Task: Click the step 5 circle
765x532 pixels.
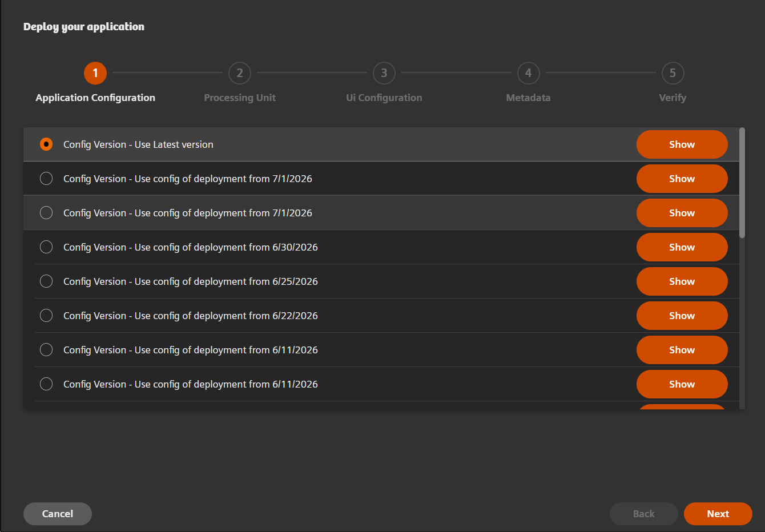Action: [x=673, y=73]
